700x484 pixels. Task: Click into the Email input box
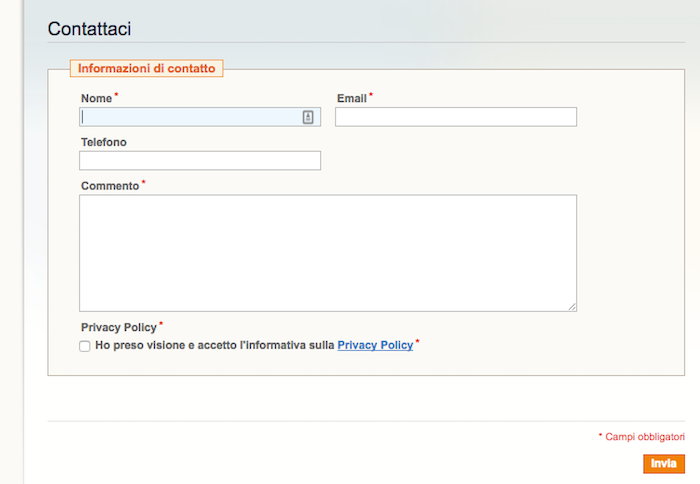[456, 117]
